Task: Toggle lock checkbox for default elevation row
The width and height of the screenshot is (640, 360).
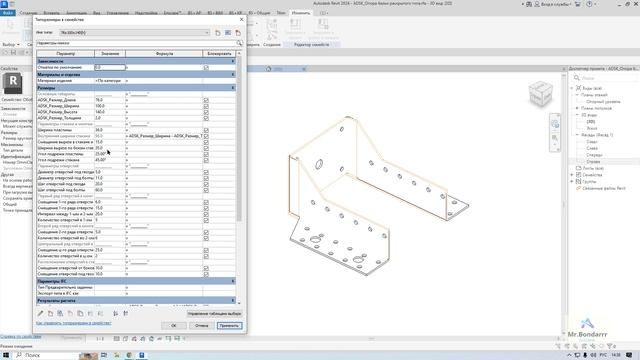Action: 206,67
